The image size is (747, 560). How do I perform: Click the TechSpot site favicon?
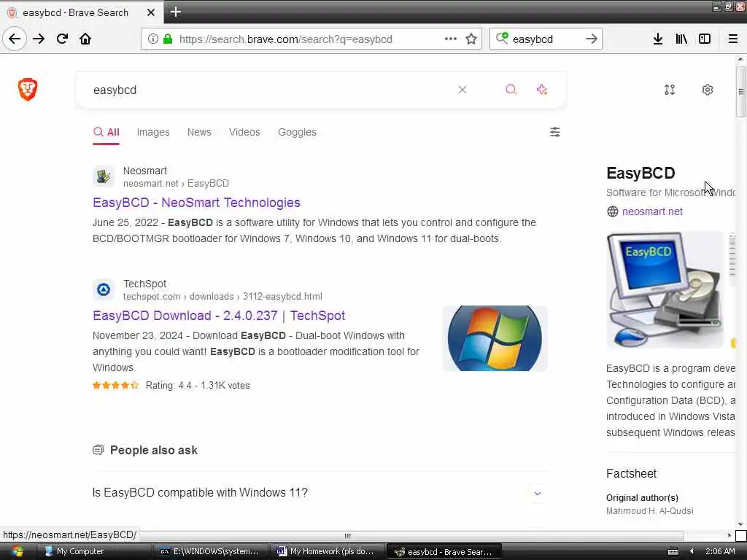point(104,289)
